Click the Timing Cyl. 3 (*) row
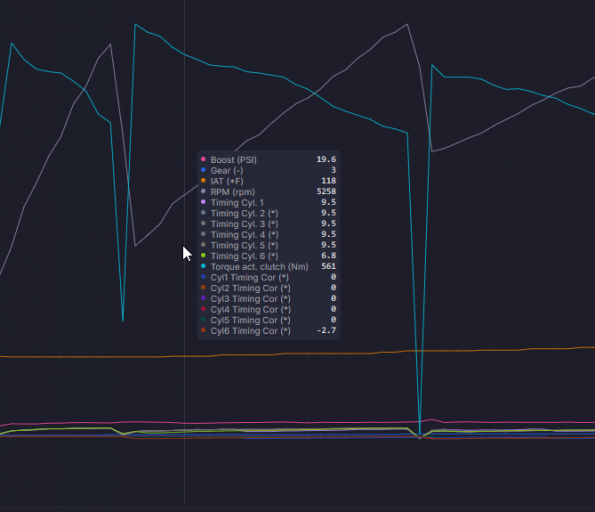Screen dimensions: 595x512 point(269,224)
